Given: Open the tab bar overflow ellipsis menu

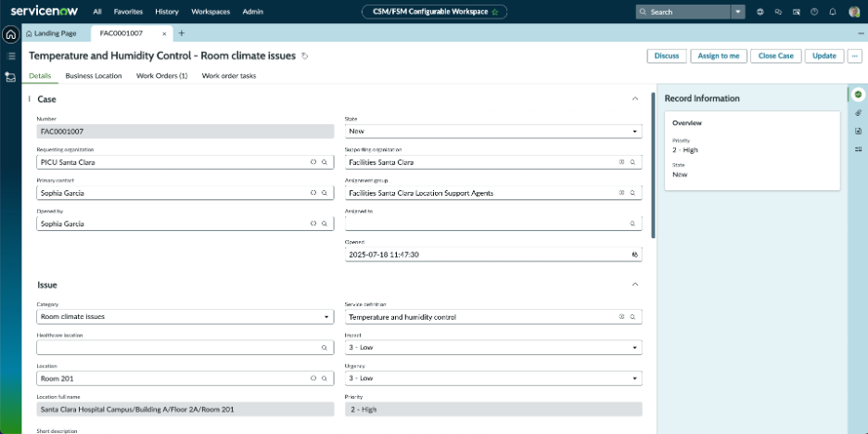Looking at the screenshot, I should [x=861, y=33].
